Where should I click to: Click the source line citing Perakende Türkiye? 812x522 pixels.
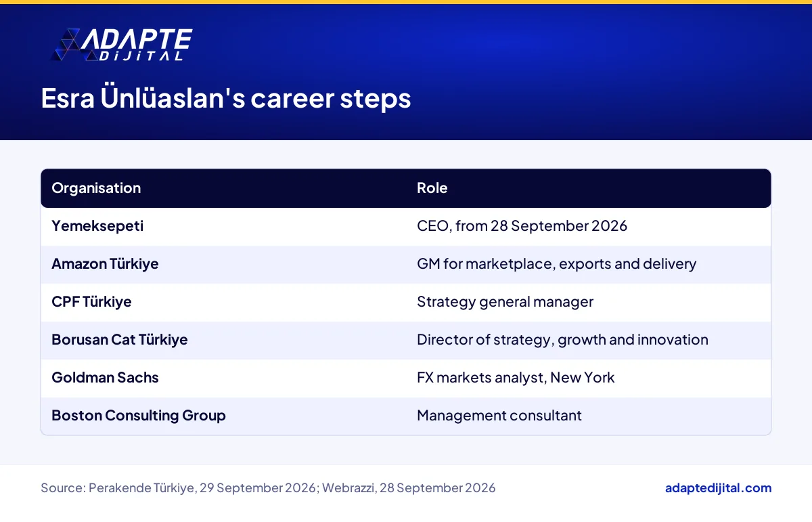pyautogui.click(x=268, y=488)
